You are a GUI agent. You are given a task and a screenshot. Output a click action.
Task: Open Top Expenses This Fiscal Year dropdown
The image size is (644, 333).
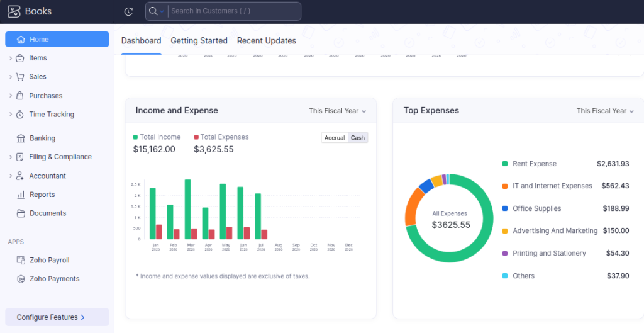[605, 111]
